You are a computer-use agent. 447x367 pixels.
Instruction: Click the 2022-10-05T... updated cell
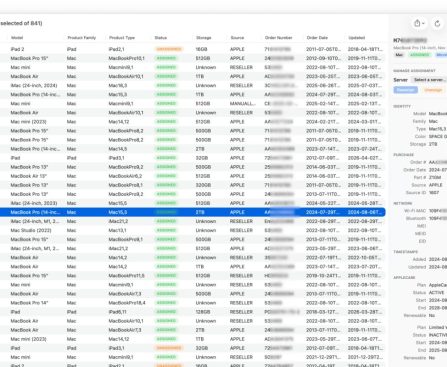(365, 258)
